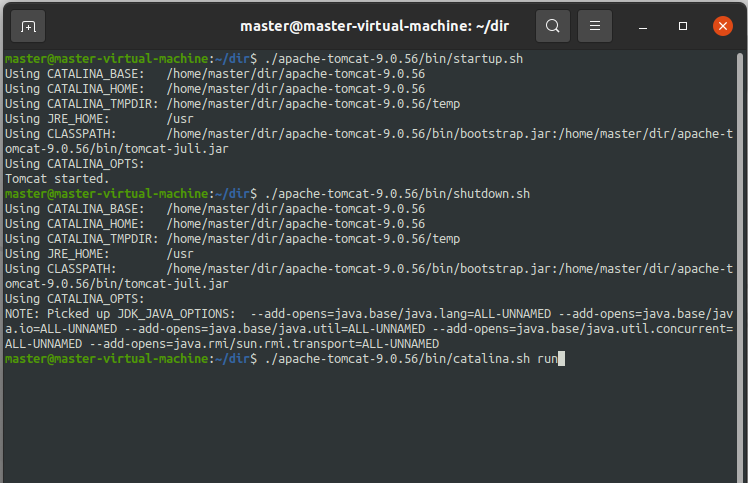Click the first 'Using JRE_HOME: /usr' line

click(x=99, y=119)
